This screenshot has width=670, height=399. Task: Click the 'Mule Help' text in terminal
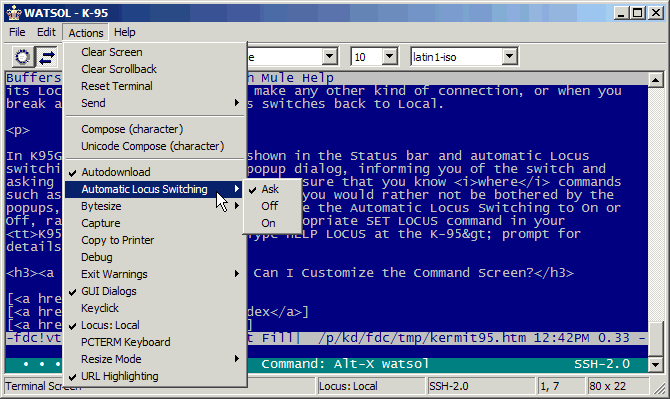(297, 78)
